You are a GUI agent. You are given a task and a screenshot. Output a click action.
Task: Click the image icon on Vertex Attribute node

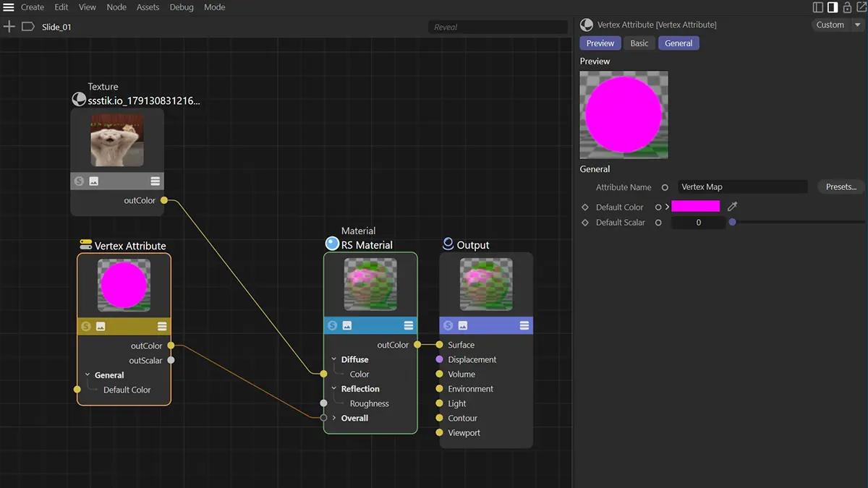click(x=101, y=327)
